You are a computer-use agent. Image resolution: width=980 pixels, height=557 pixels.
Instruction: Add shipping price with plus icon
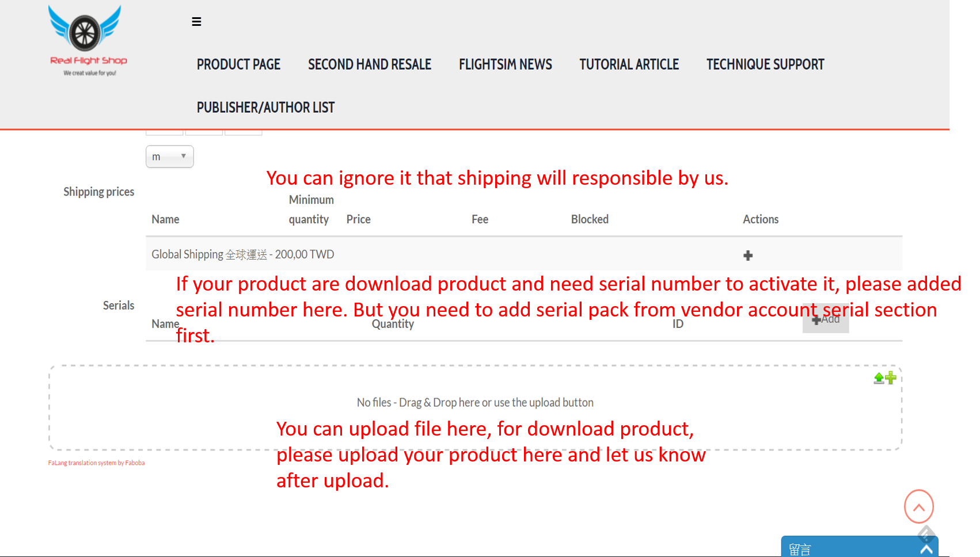(748, 255)
